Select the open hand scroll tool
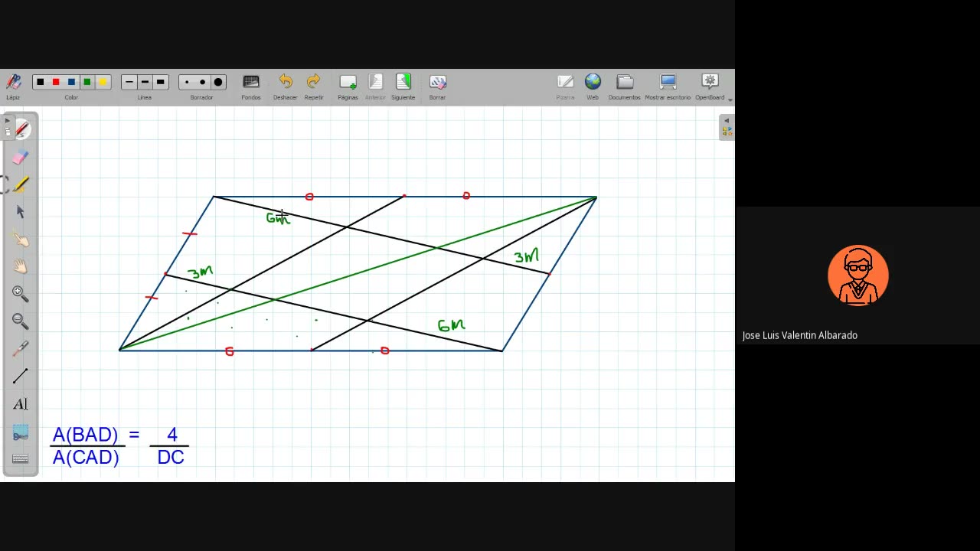980x551 pixels. click(21, 266)
